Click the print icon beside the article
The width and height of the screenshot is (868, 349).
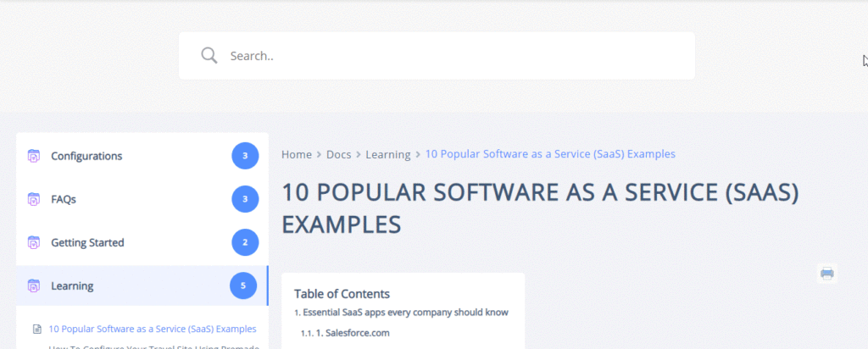coord(826,273)
